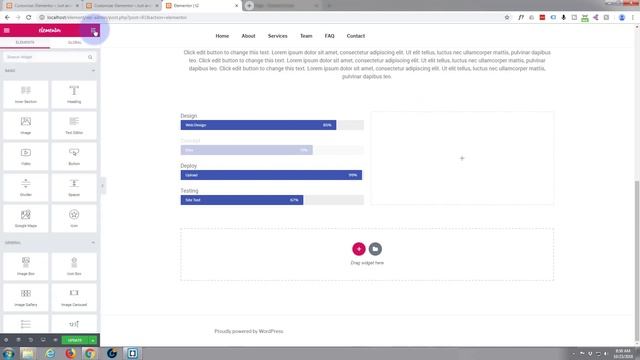Select the Counter widget
Image resolution: width=640 pixels, height=360 pixels.
(x=74, y=324)
